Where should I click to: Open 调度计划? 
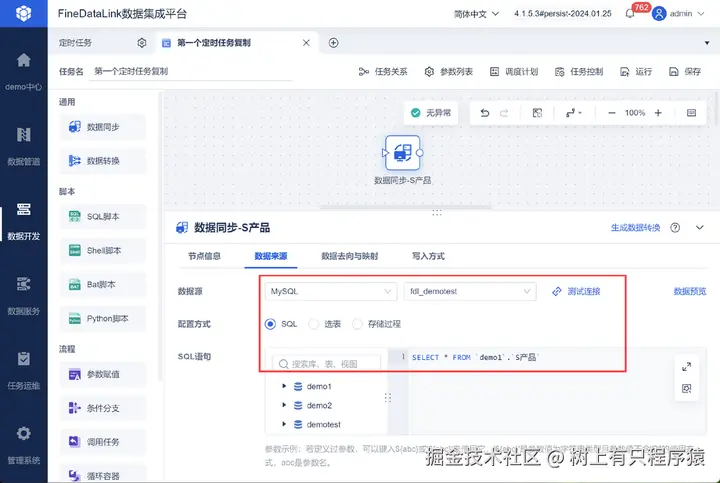click(x=514, y=72)
